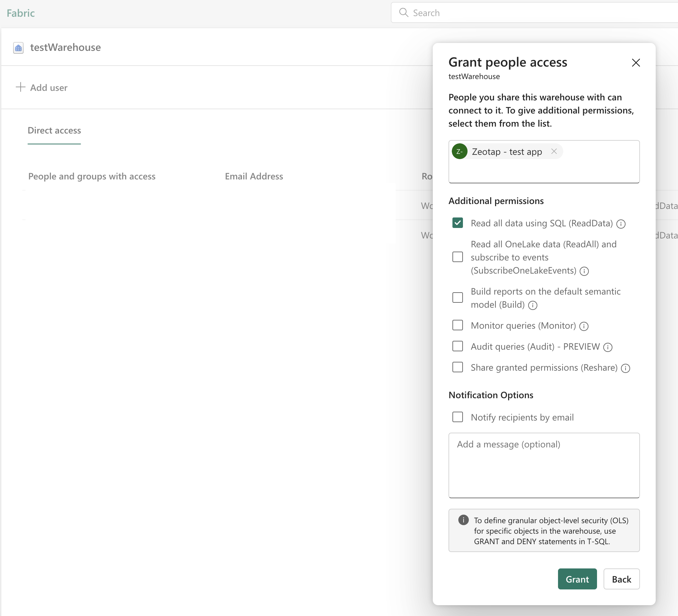Click the Monitor queries info icon

(584, 326)
